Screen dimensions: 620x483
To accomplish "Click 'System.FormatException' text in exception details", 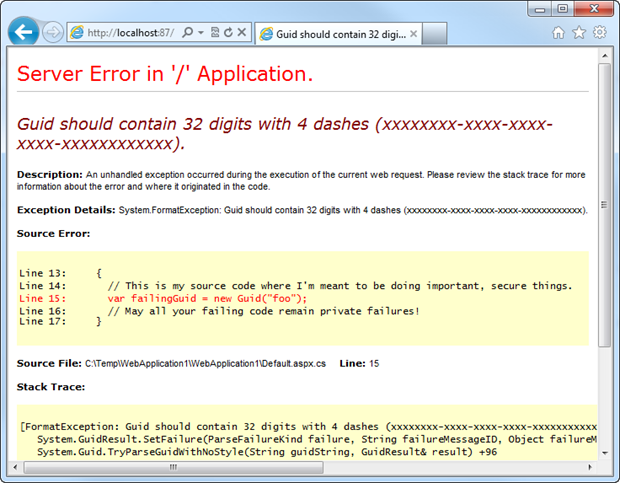I will (x=169, y=210).
